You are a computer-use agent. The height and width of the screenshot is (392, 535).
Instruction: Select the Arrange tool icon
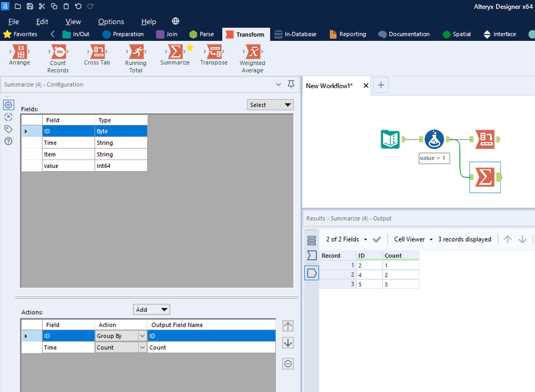coord(19,52)
